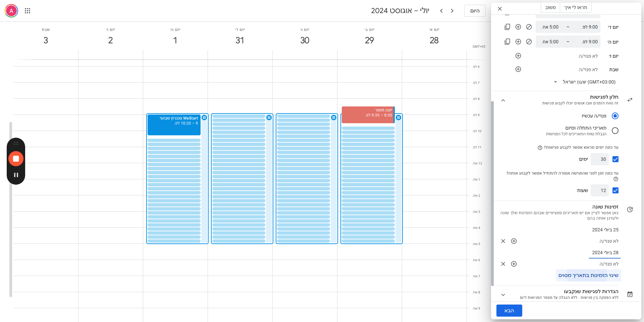Grab the recording widget drag handle
The width and height of the screenshot is (644, 322).
tap(16, 143)
